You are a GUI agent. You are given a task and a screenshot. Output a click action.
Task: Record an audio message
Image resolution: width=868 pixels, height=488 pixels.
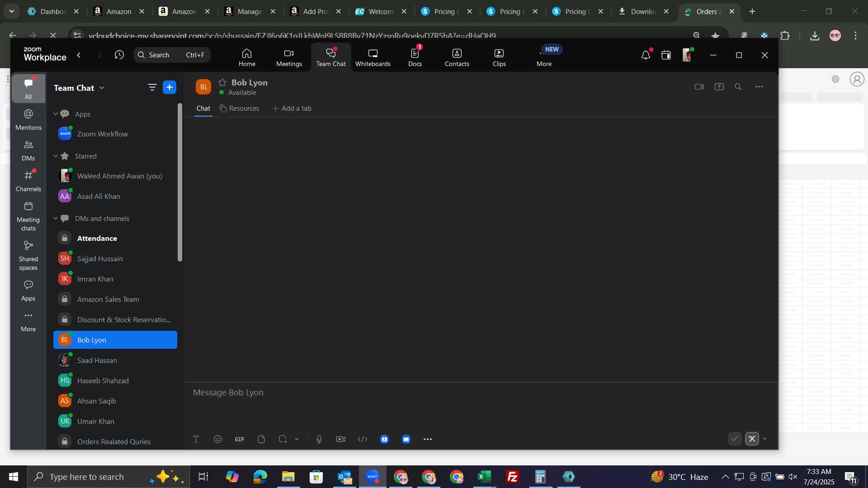coord(319,439)
